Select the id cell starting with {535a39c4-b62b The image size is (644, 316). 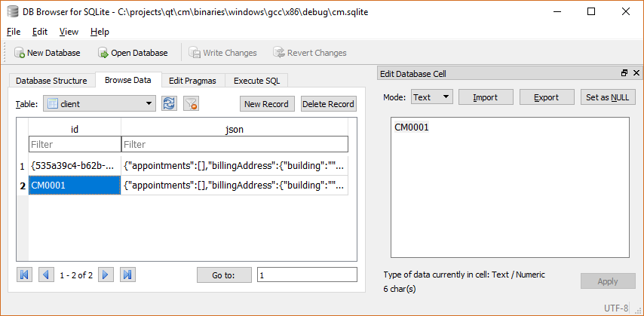coord(75,166)
